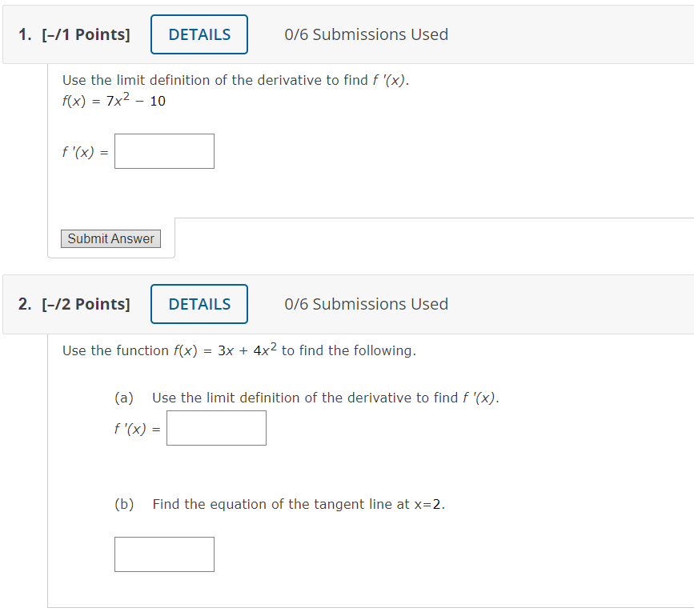
Task: Click the tangent line answer box in part (b)
Action: (x=164, y=554)
